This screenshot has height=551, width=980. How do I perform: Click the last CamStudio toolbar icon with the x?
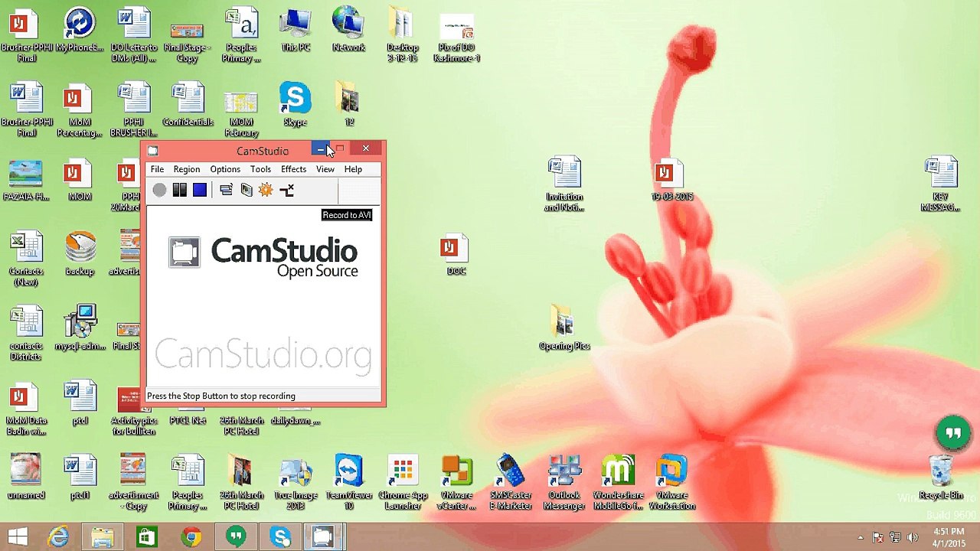pos(286,190)
